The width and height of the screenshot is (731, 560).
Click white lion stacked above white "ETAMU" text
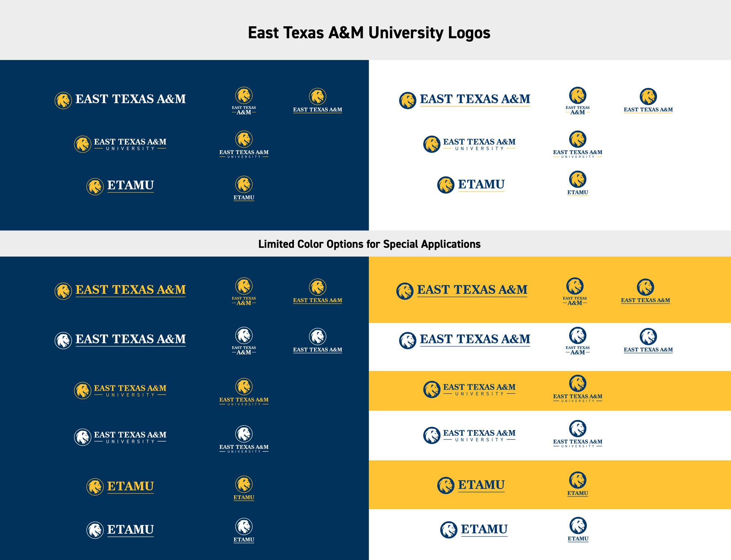point(244,527)
